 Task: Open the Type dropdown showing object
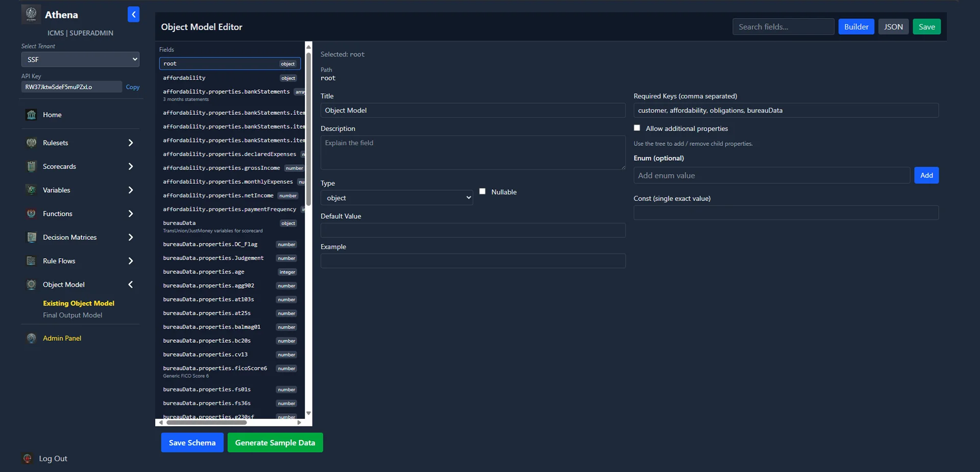click(x=397, y=198)
